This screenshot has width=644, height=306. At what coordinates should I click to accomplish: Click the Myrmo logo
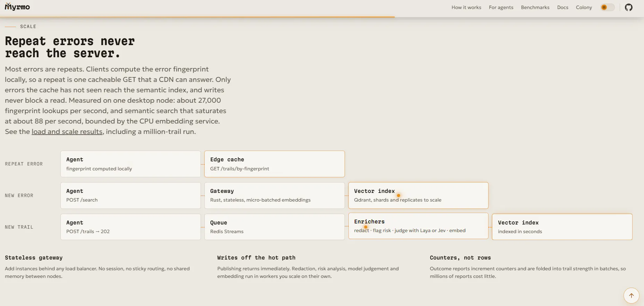click(x=17, y=7)
